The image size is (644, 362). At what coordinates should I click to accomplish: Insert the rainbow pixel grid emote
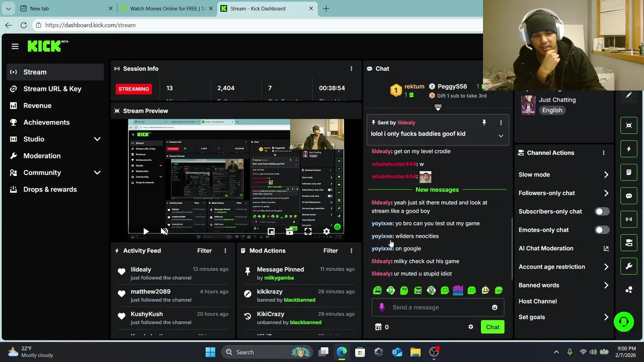[x=458, y=290]
